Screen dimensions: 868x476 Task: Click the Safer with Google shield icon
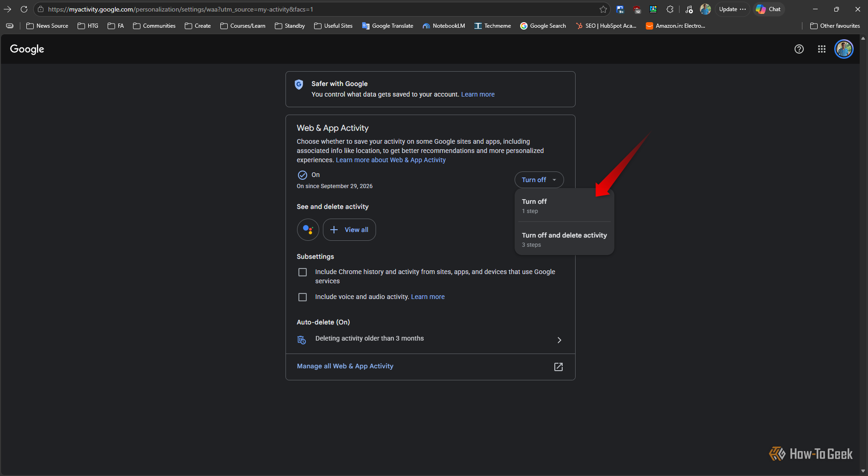299,85
